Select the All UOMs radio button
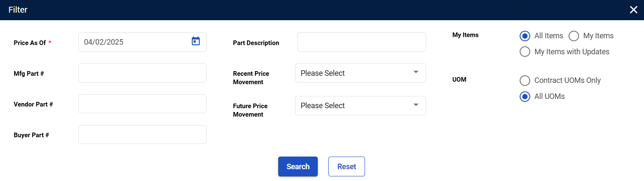 pos(525,96)
